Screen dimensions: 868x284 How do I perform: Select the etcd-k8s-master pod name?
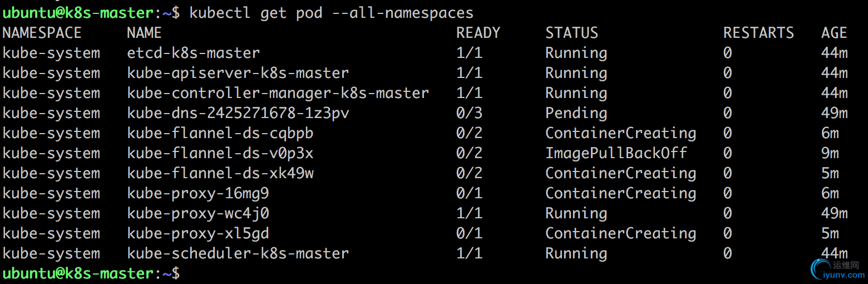tap(194, 53)
